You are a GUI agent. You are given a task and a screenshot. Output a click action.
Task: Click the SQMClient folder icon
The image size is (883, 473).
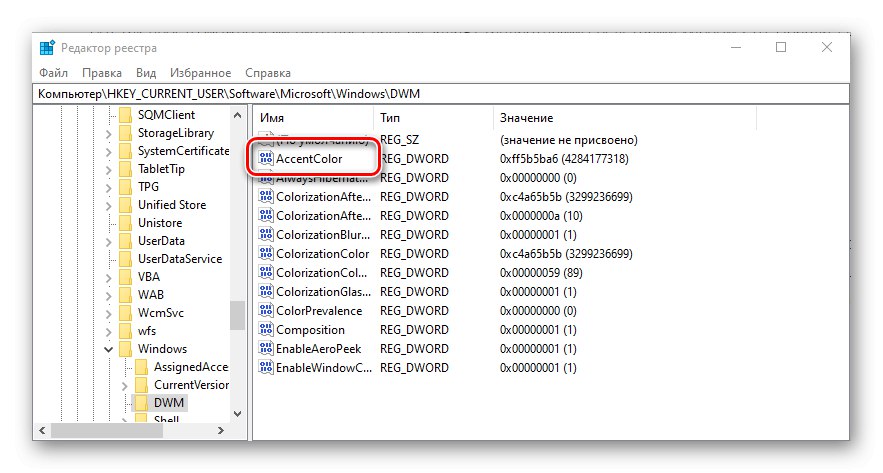[x=126, y=115]
